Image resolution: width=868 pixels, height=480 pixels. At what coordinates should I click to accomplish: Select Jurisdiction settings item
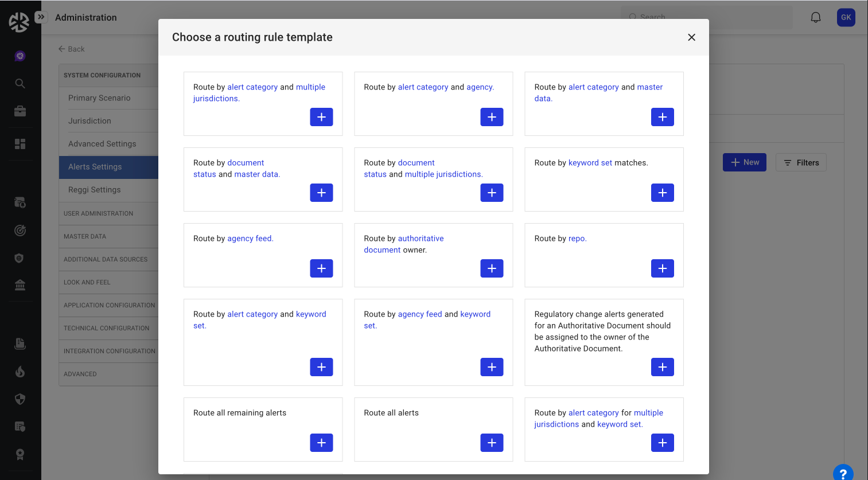[108, 121]
